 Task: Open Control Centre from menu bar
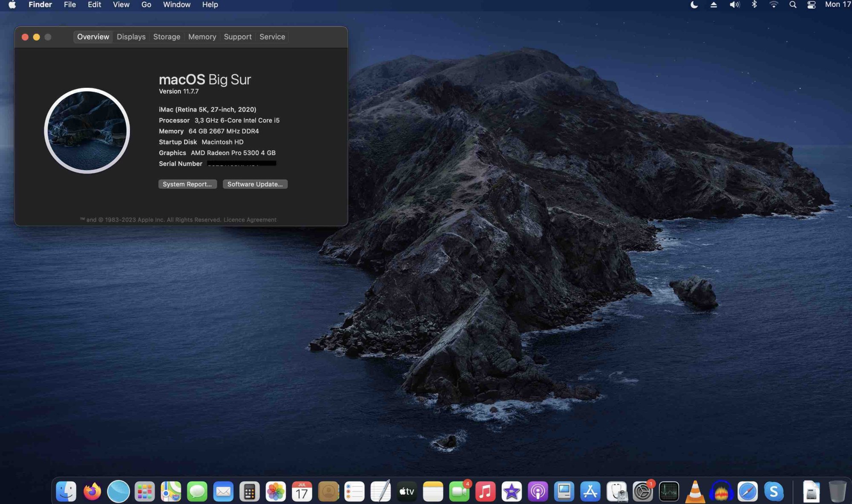point(812,5)
